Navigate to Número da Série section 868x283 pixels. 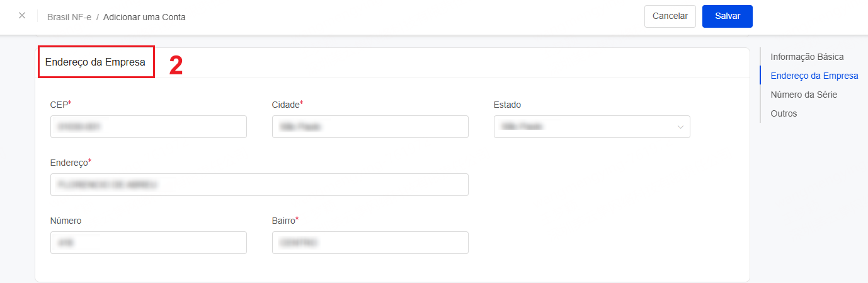click(804, 95)
